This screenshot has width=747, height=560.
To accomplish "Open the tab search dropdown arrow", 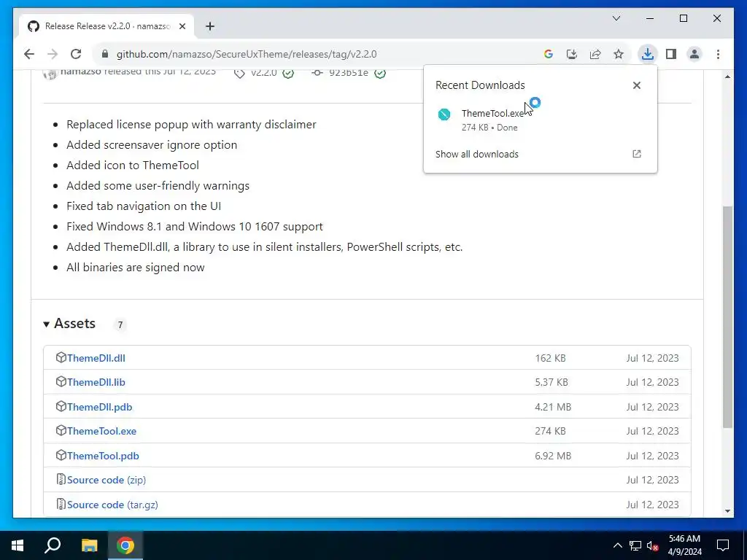I will [x=616, y=18].
